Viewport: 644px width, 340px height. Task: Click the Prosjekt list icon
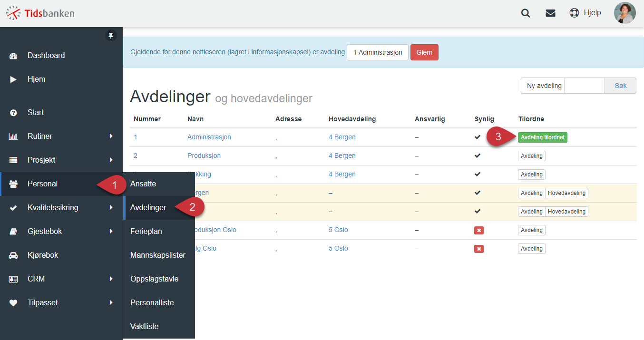coord(13,160)
